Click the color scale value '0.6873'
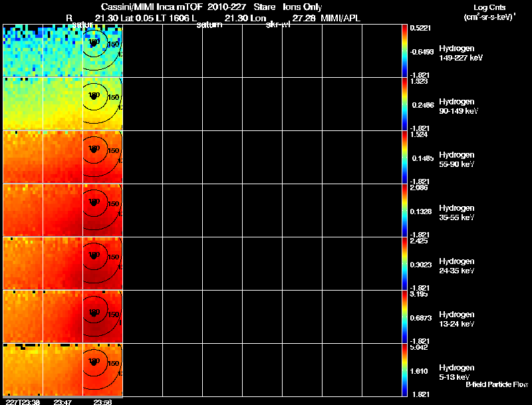This screenshot has height=405, width=532. (421, 318)
